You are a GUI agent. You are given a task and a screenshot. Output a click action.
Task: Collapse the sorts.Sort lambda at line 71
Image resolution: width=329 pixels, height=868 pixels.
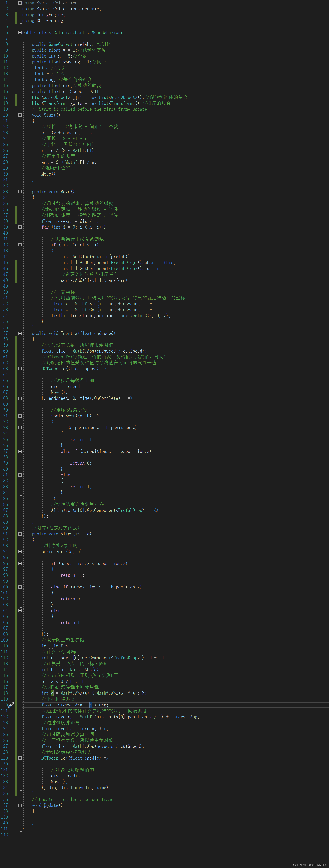tap(20, 416)
